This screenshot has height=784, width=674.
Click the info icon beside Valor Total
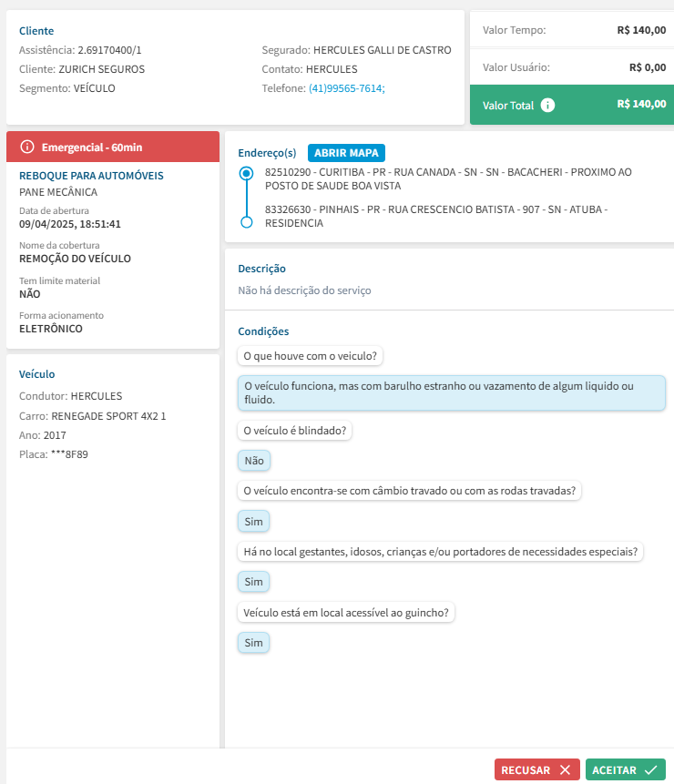click(x=547, y=105)
